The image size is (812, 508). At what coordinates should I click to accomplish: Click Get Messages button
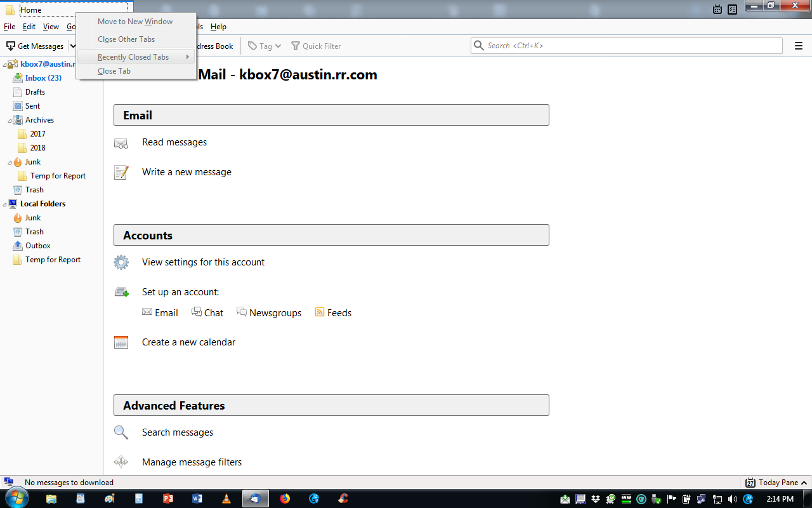tap(35, 46)
